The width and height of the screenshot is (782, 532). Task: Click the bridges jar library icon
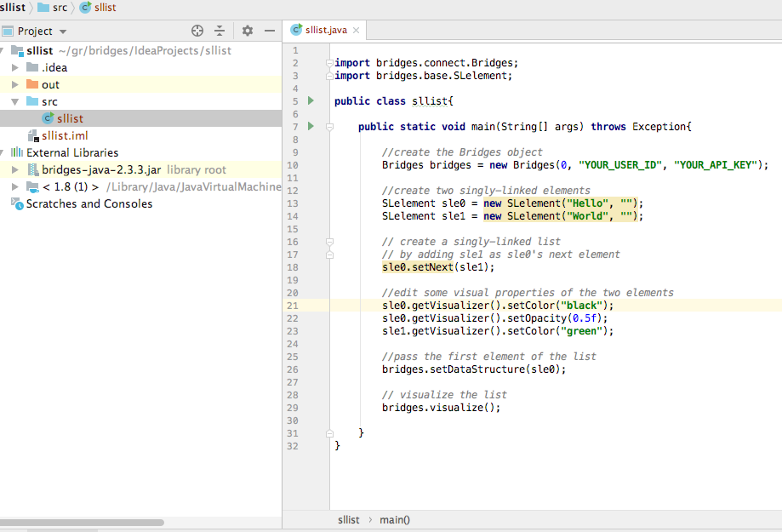tap(33, 169)
